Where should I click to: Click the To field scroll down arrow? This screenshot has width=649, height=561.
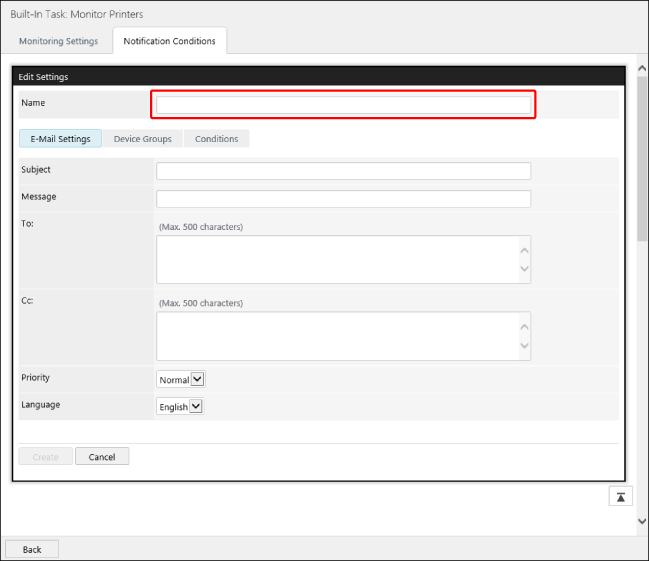coord(525,270)
